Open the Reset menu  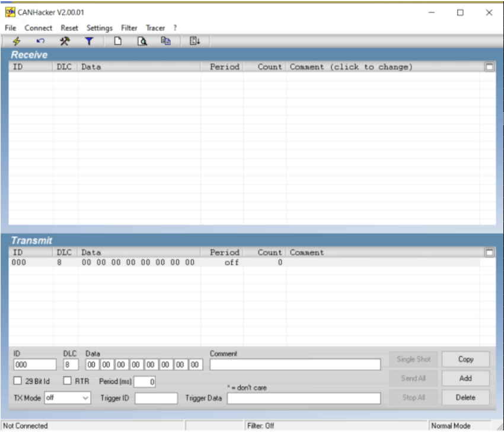click(x=69, y=28)
